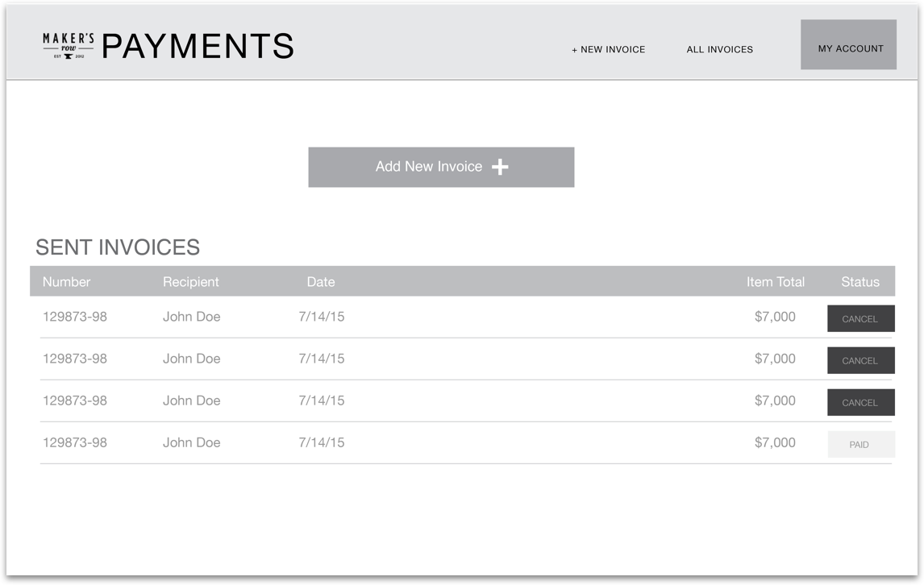Click the Status column header

[859, 282]
